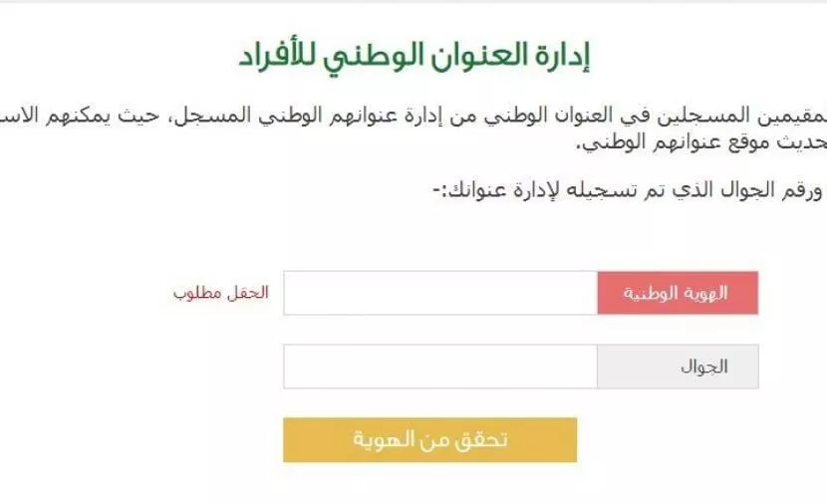
Task: Select the red 'الهوية الوطنية' field label
Action: (678, 293)
